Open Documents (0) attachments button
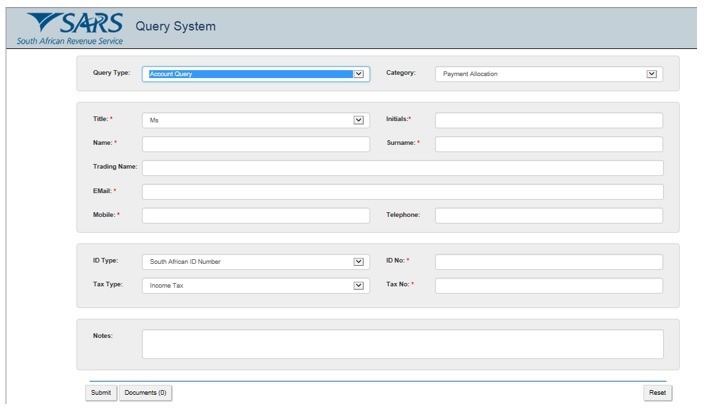The width and height of the screenshot is (704, 413). point(145,393)
